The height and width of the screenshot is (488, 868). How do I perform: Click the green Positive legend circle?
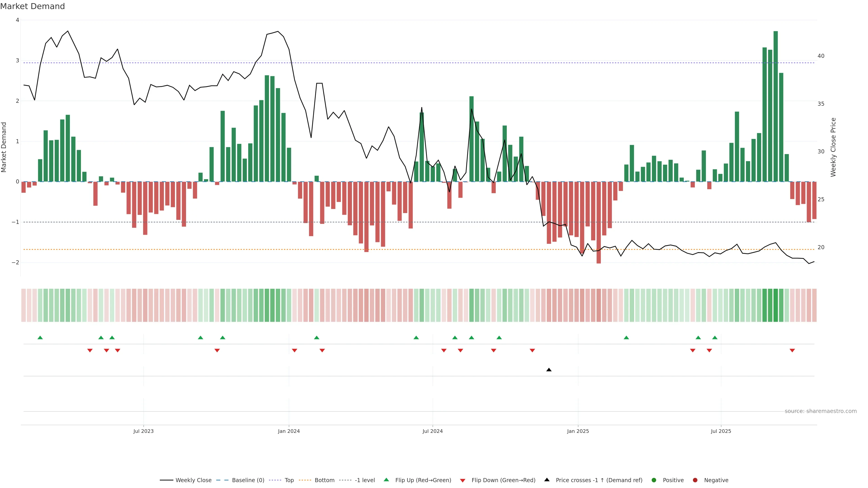tap(654, 480)
